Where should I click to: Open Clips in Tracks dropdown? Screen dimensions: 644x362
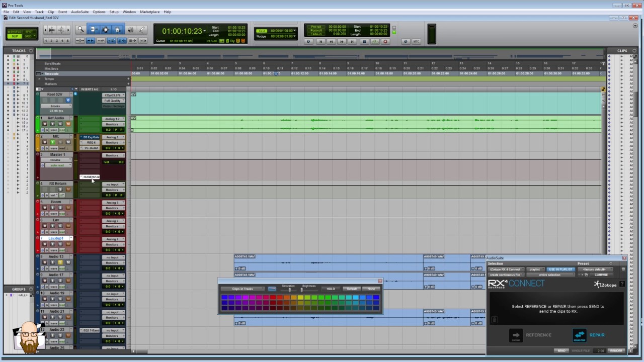pos(243,289)
